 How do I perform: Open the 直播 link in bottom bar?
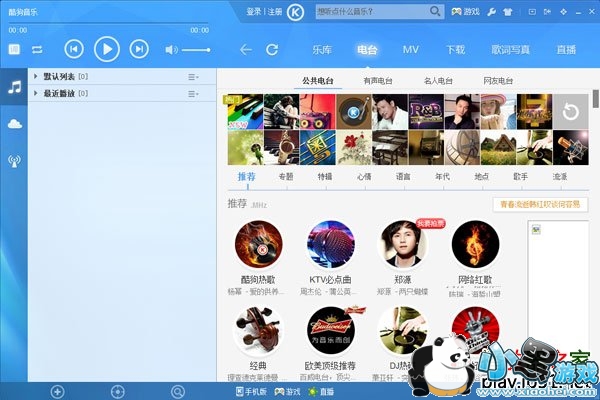tap(321, 392)
